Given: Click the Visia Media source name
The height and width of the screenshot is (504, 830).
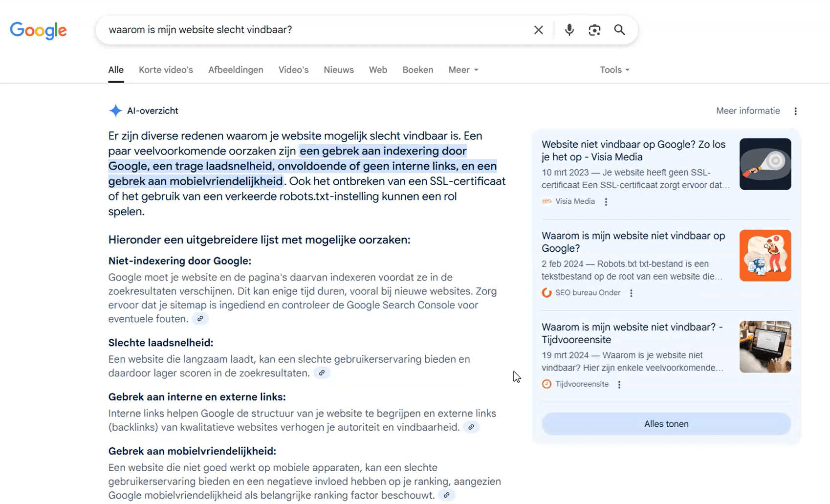Looking at the screenshot, I should pyautogui.click(x=575, y=201).
